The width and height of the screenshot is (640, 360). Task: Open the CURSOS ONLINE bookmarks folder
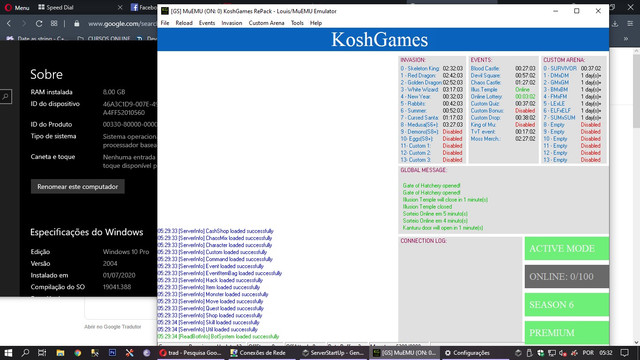pyautogui.click(x=104, y=39)
